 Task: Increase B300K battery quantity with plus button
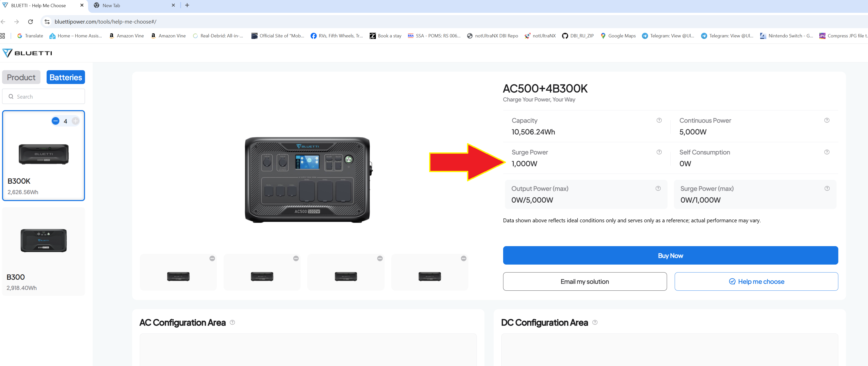(76, 121)
